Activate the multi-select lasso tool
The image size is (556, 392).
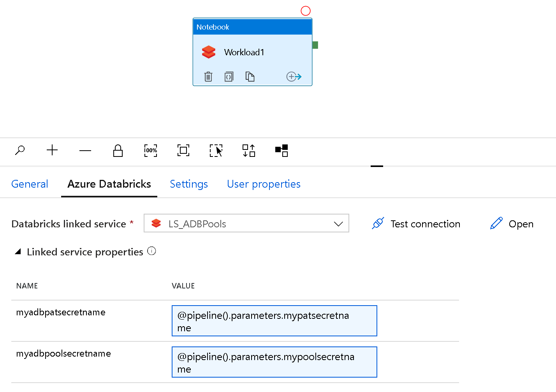216,151
